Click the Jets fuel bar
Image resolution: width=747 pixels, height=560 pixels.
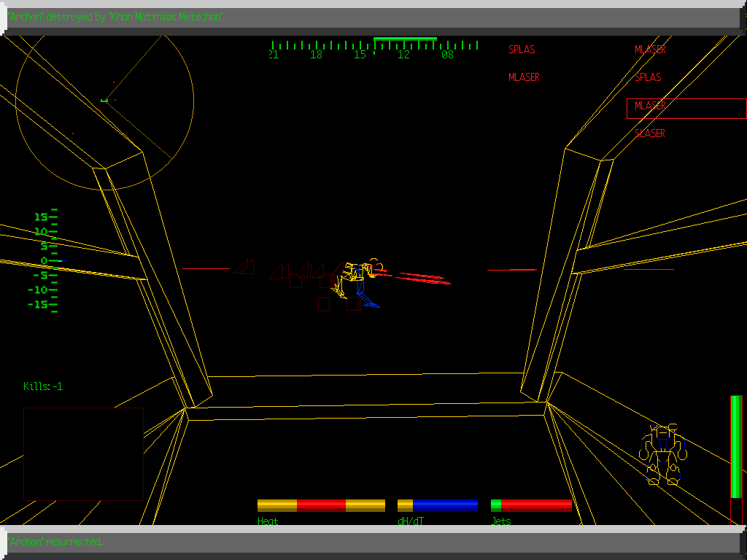click(x=531, y=505)
